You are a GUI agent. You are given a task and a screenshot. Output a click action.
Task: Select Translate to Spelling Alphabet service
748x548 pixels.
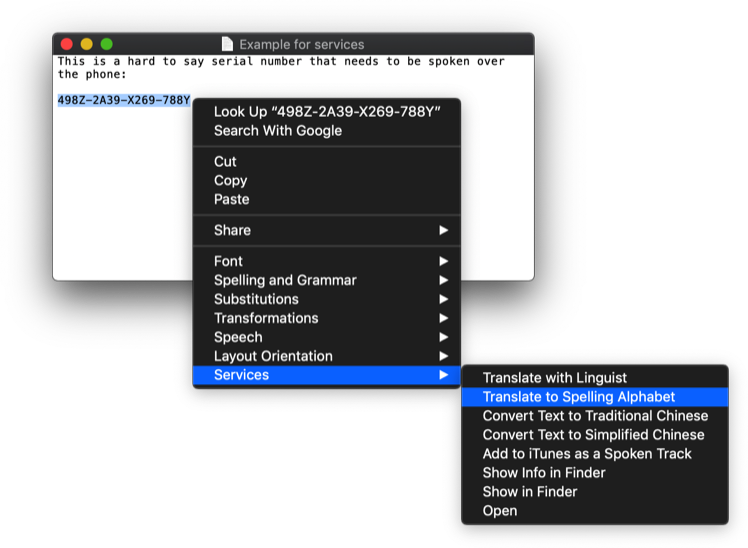pos(595,397)
